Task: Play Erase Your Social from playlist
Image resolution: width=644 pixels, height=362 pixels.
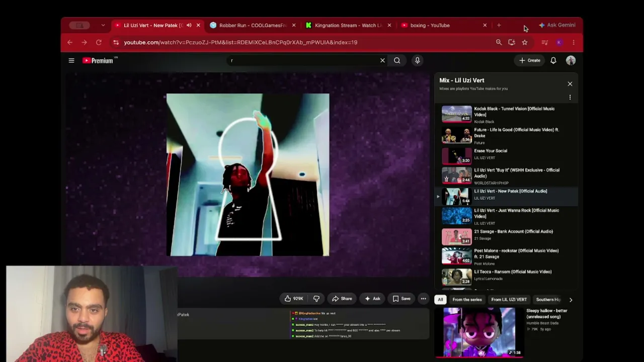Action: (506, 155)
